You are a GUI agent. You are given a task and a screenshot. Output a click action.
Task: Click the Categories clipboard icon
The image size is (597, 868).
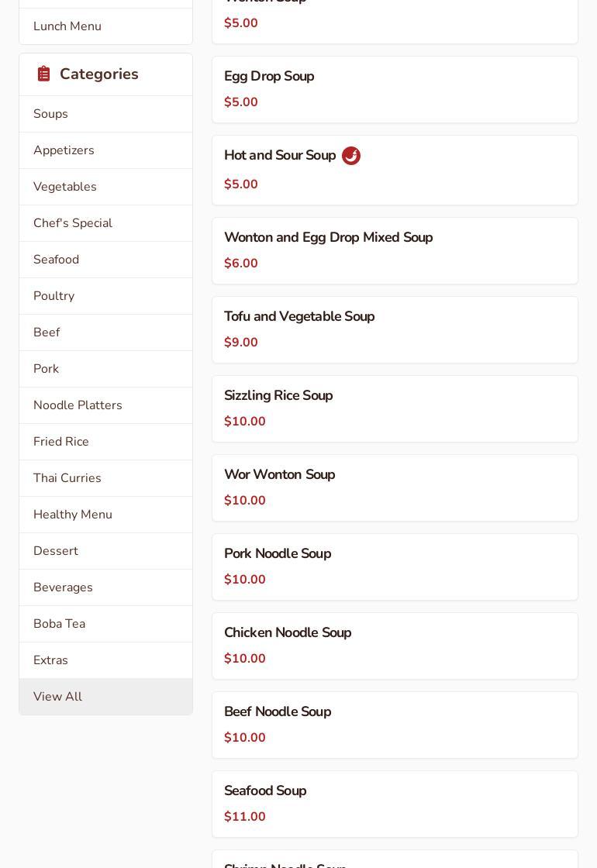[x=44, y=74]
